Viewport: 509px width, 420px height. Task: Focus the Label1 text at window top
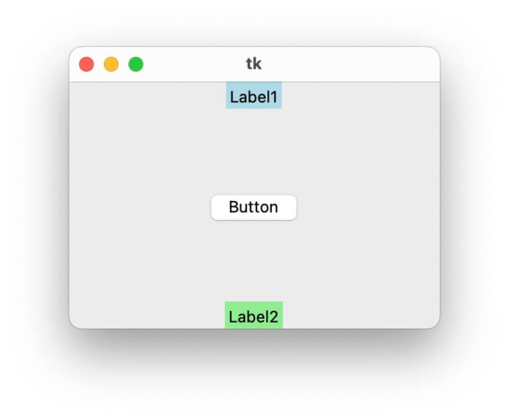point(254,97)
